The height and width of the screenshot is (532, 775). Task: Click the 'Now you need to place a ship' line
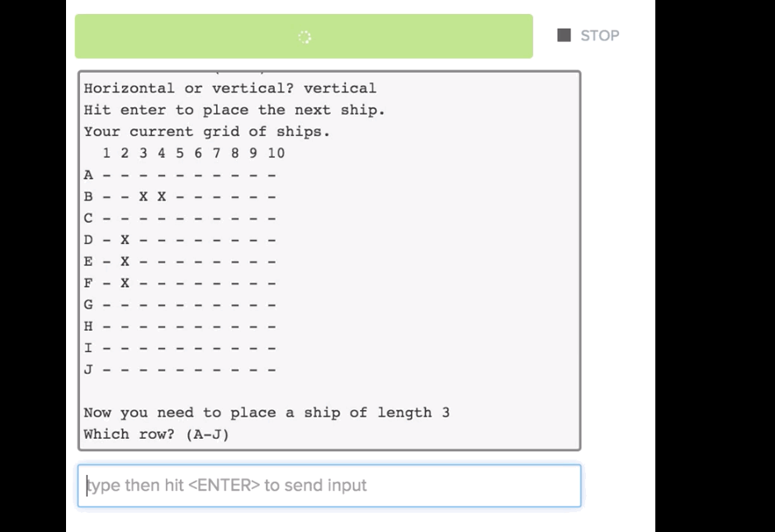pos(266,412)
